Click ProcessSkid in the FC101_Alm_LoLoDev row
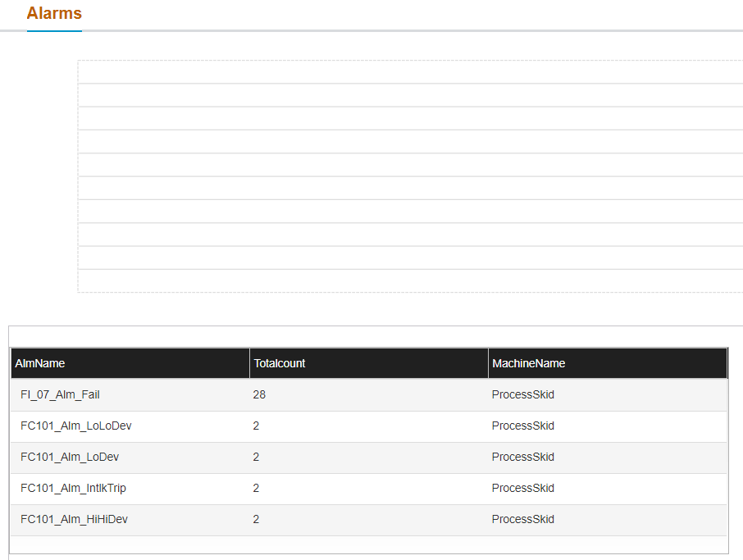 522,426
